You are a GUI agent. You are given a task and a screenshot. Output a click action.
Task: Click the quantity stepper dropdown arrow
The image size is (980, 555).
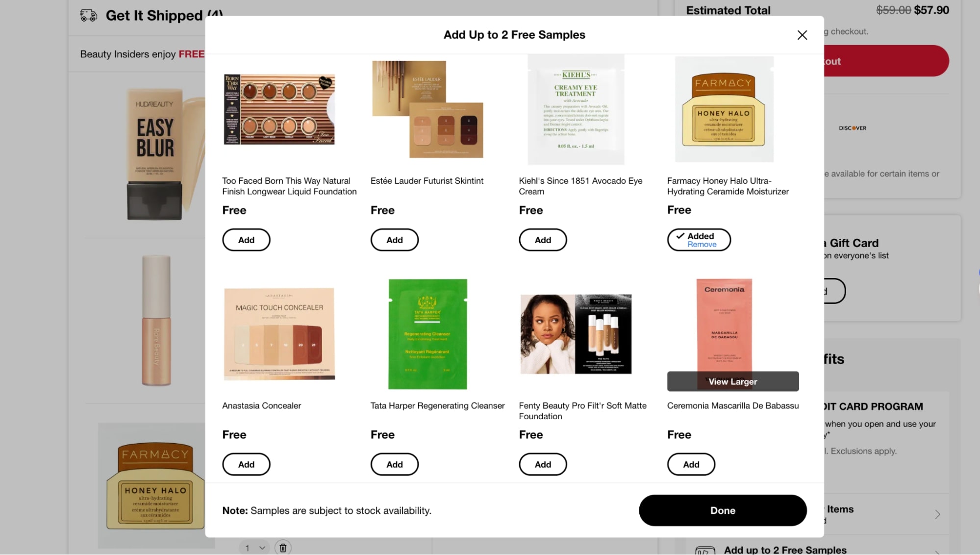point(261,547)
